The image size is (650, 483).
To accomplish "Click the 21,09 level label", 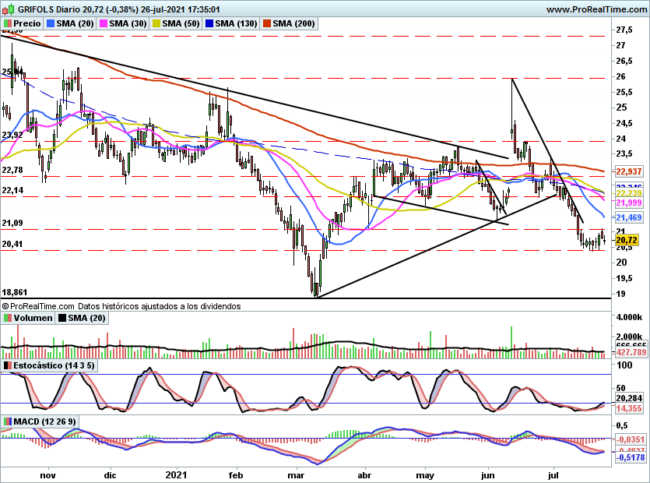I will pos(12,223).
